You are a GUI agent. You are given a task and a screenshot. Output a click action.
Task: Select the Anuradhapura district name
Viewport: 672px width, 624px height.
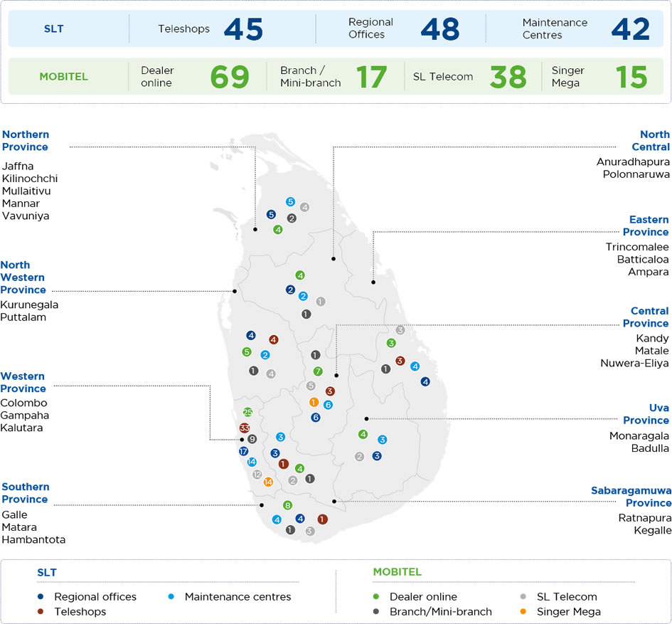pos(633,162)
